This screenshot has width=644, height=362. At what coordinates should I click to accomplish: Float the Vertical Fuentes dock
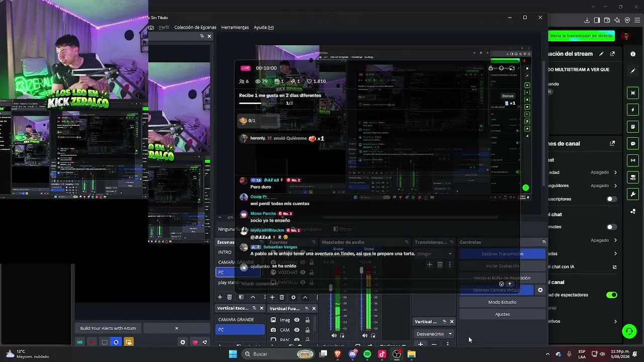(306, 308)
